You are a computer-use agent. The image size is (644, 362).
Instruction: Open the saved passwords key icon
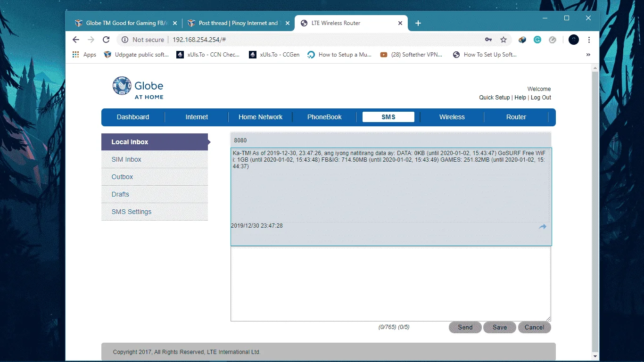[x=488, y=40]
